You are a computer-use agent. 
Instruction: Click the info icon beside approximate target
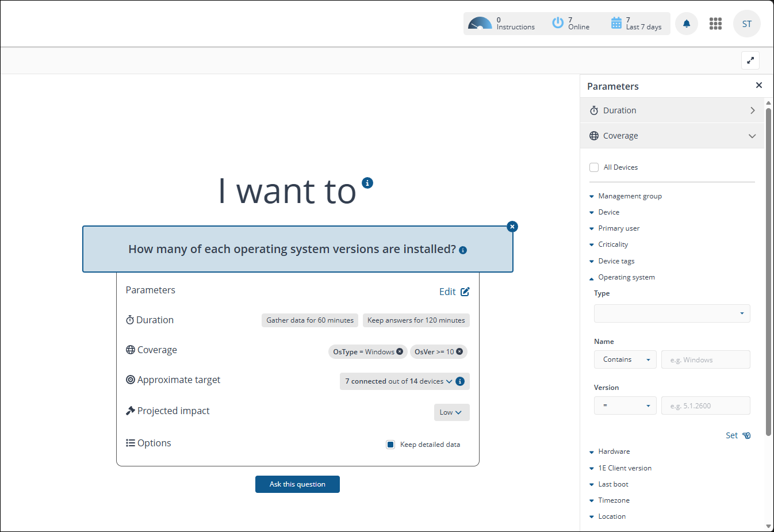(x=460, y=381)
